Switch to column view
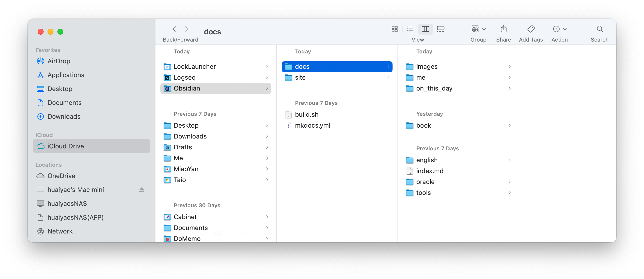This screenshot has width=644, height=279. point(425,29)
